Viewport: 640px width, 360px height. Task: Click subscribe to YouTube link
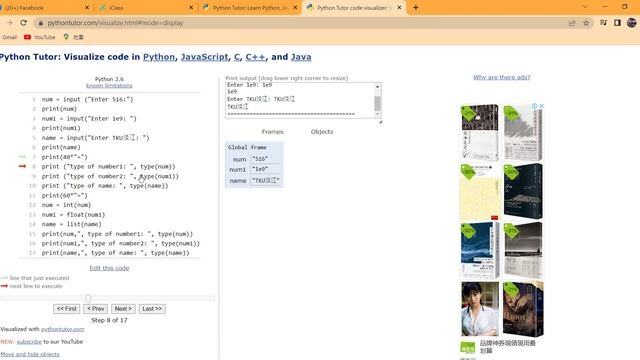click(x=29, y=342)
